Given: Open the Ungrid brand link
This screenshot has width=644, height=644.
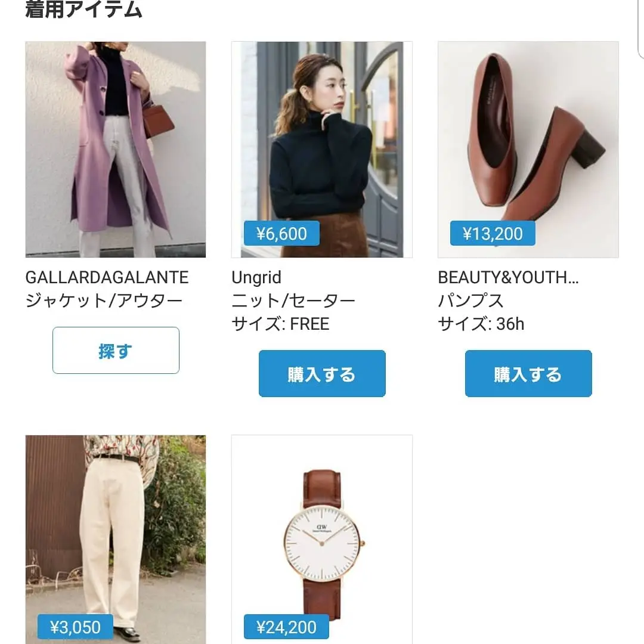Looking at the screenshot, I should 256,278.
